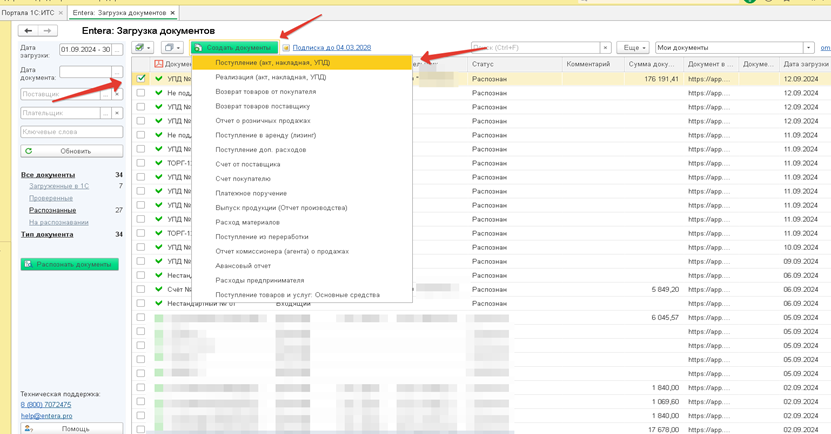Screen dimensions: 831x434
Task: Go back with the left arrow button
Action: pos(28,31)
